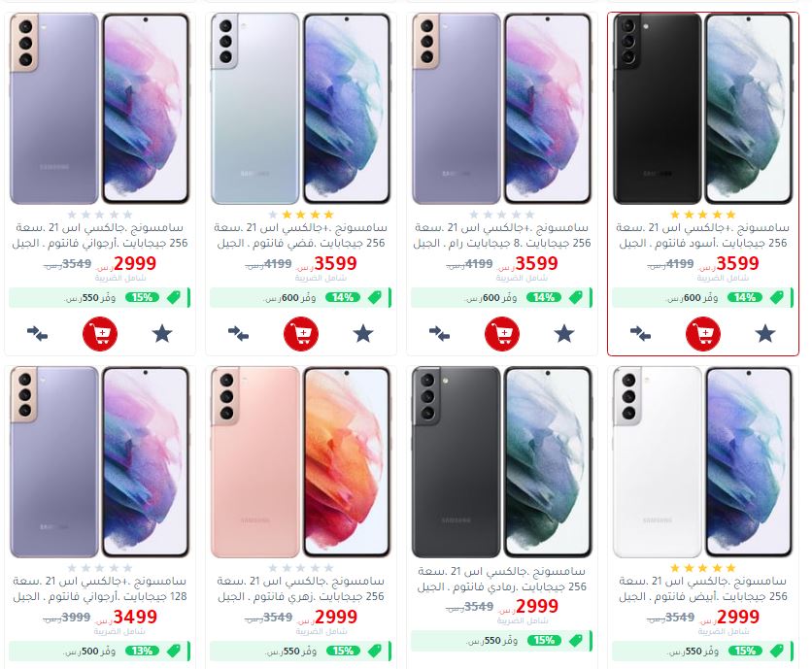Screen dimensions: 812x669
Task: Open silver phantom Galaxy S21+ product title
Action: (x=301, y=235)
